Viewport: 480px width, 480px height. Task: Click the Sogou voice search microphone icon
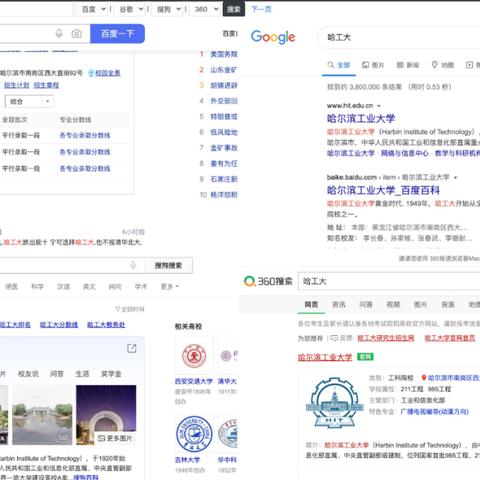133,265
